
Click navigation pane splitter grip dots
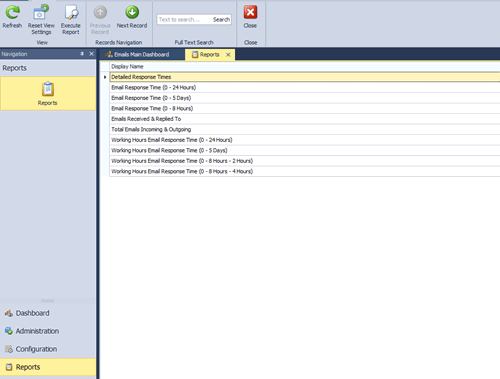tap(48, 301)
